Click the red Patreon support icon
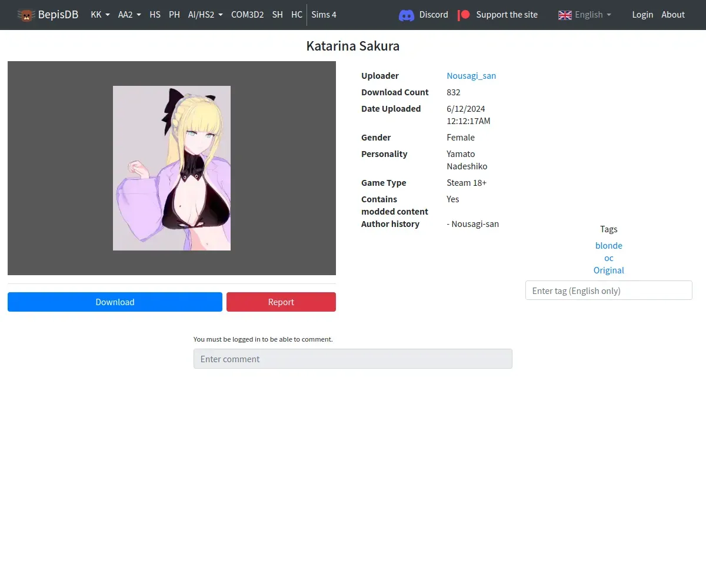 (464, 15)
